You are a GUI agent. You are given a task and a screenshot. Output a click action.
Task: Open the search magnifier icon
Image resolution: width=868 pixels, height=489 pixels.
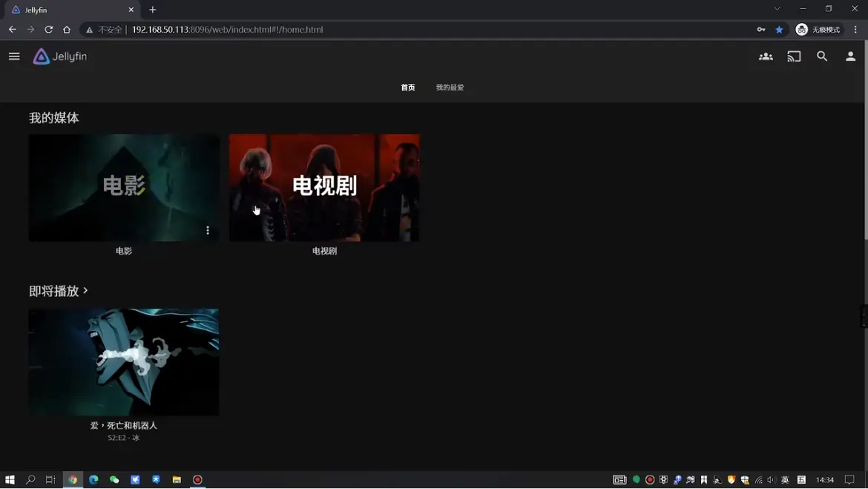pyautogui.click(x=822, y=56)
